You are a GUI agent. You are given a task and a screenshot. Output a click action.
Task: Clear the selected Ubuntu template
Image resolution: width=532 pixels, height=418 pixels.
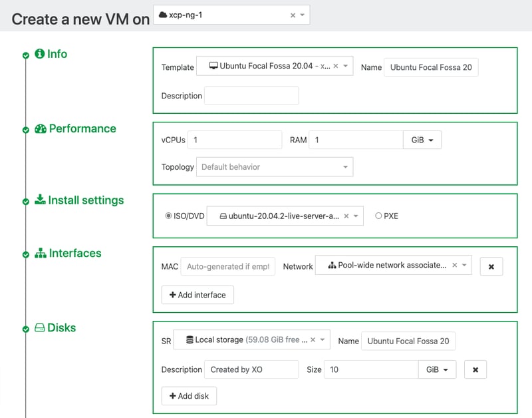[x=336, y=67]
